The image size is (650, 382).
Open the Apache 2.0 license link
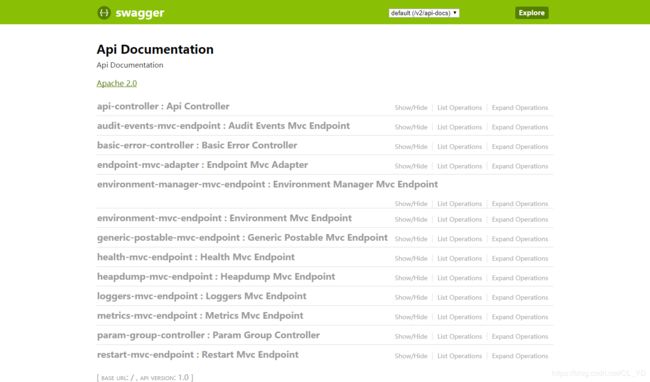[117, 83]
